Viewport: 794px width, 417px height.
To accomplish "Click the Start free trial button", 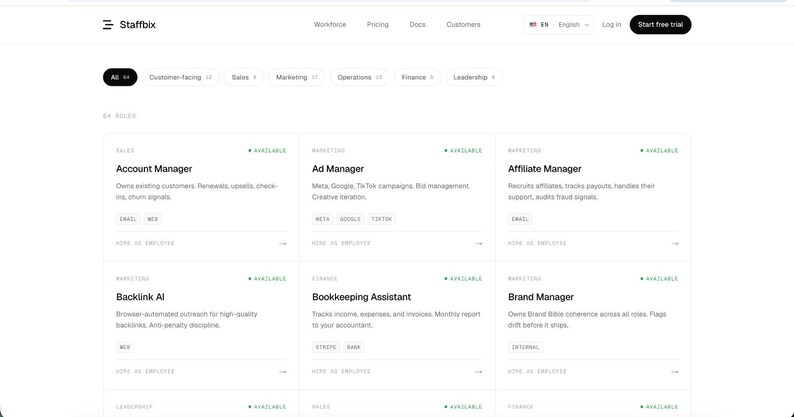I will coord(660,24).
